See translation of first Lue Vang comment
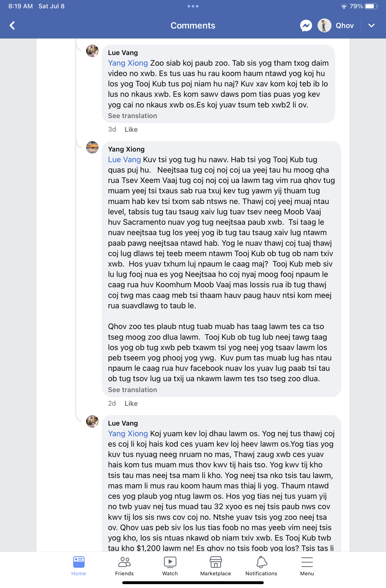This screenshot has width=386, height=588. pos(133,116)
